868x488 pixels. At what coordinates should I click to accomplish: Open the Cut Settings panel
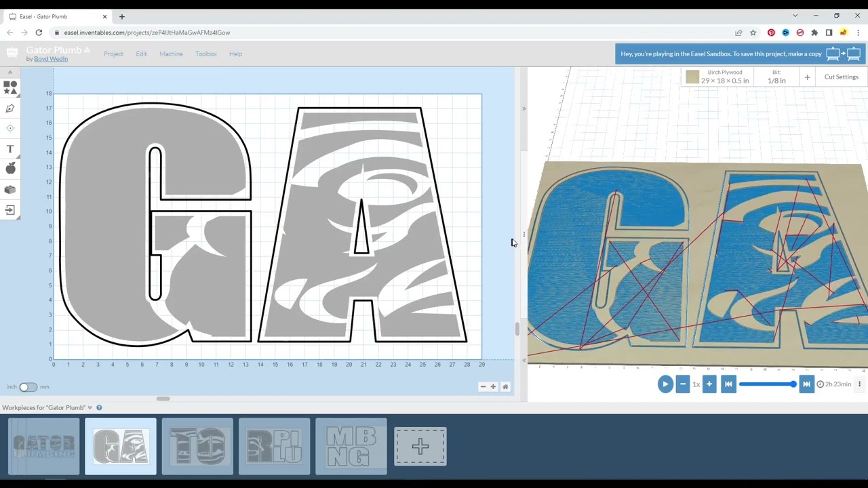[x=842, y=77]
